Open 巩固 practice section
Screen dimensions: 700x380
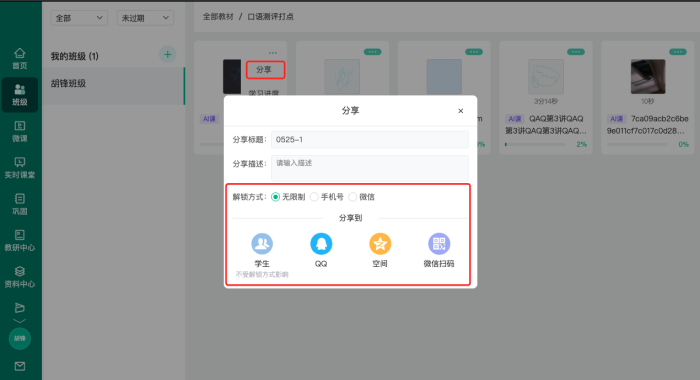click(20, 204)
